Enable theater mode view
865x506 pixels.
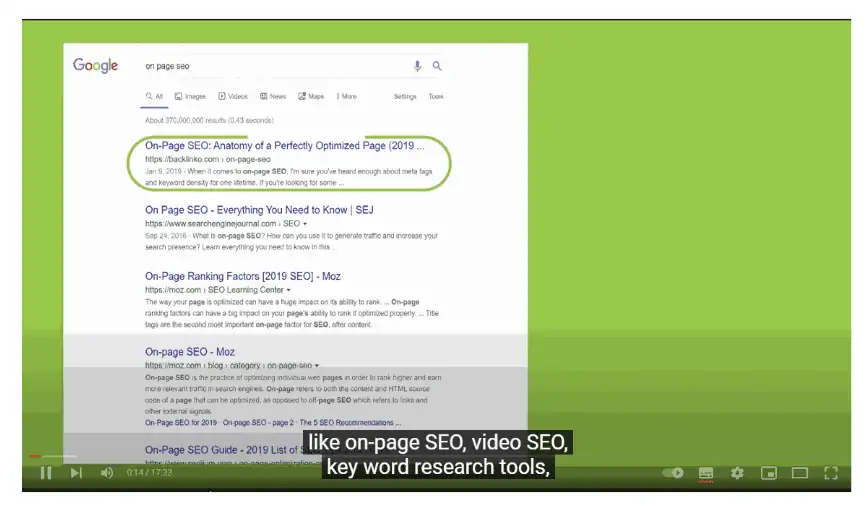pos(799,473)
